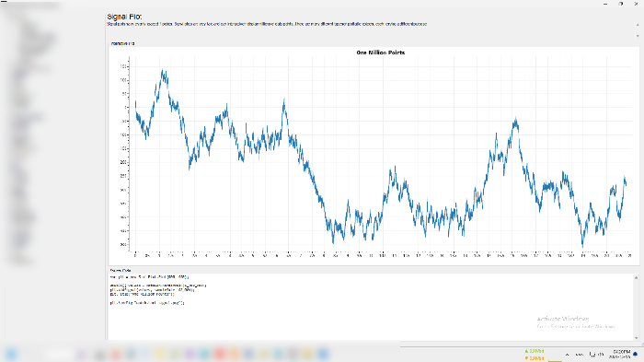This screenshot has height=362, width=644.
Task: Maximize the demo application window
Action: (621, 4)
